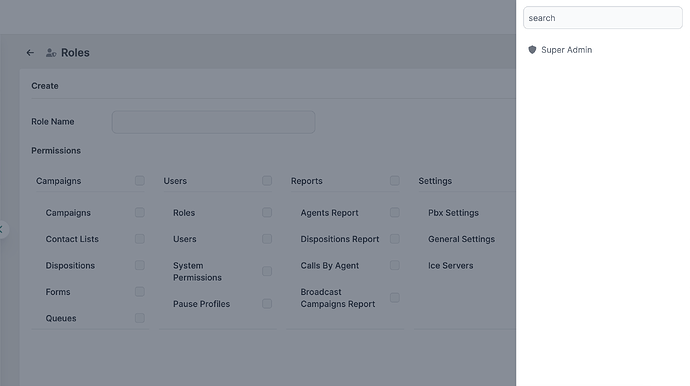Click the Roles user-shield icon in header

pos(51,53)
